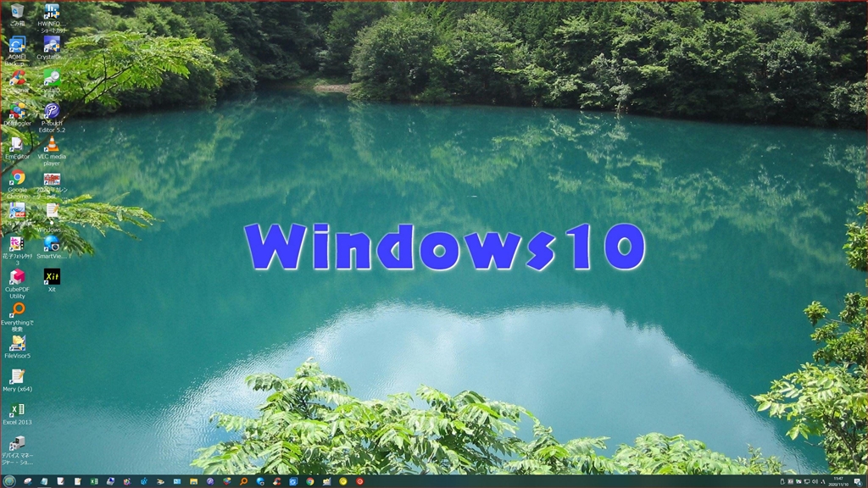Toggle IME input mode indicator
The height and width of the screenshot is (488, 868).
click(822, 482)
